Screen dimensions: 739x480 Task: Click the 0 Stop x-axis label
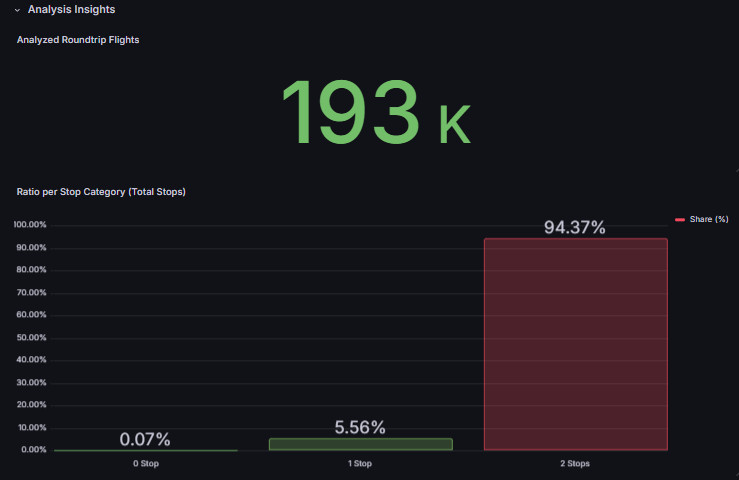(x=146, y=464)
